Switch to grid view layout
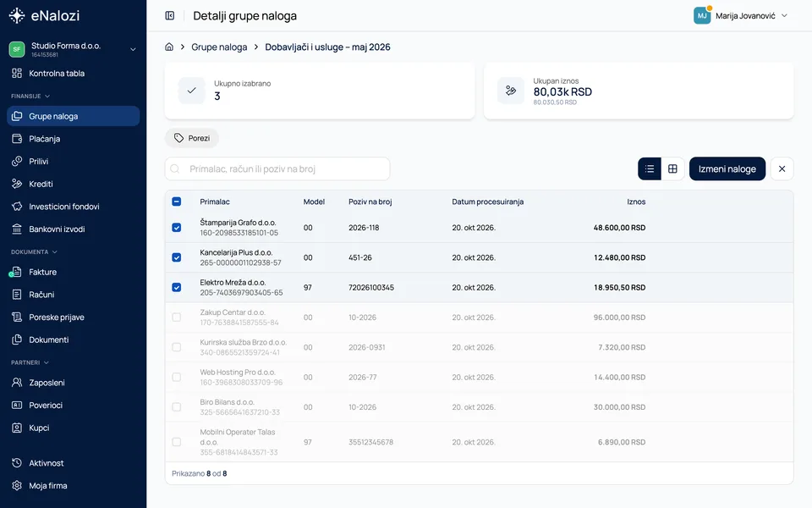The width and height of the screenshot is (812, 508). [x=672, y=168]
